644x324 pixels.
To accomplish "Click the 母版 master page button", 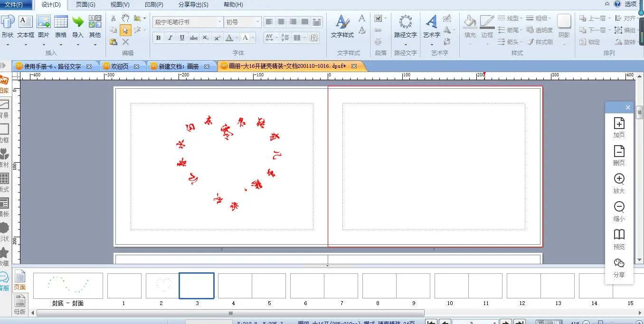I will 19,304.
